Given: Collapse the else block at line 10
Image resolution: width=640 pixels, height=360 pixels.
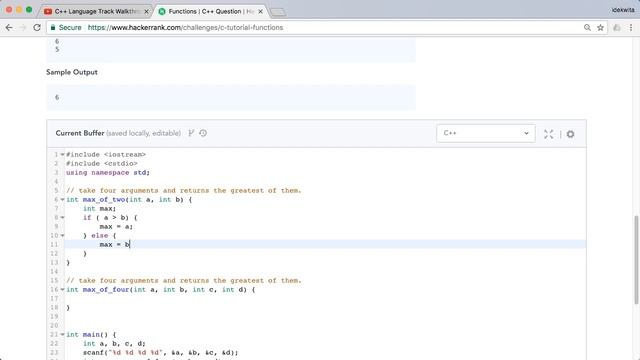Looking at the screenshot, I should [62, 235].
